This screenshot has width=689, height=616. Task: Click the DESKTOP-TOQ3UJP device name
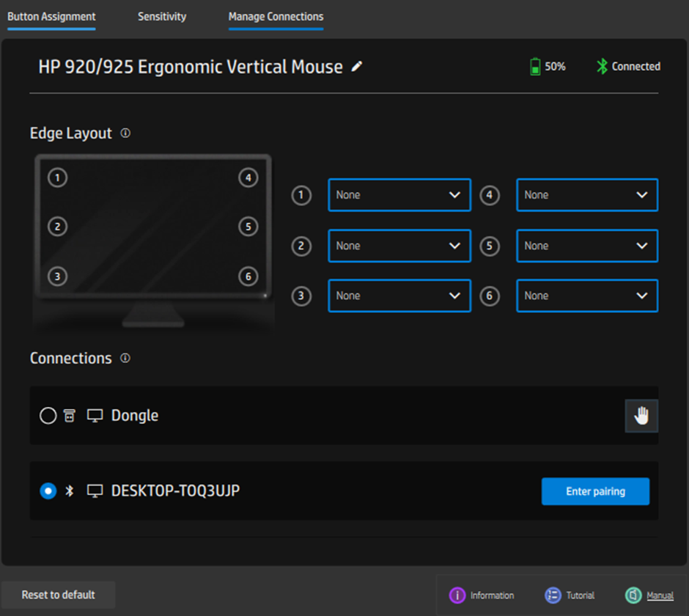(175, 491)
